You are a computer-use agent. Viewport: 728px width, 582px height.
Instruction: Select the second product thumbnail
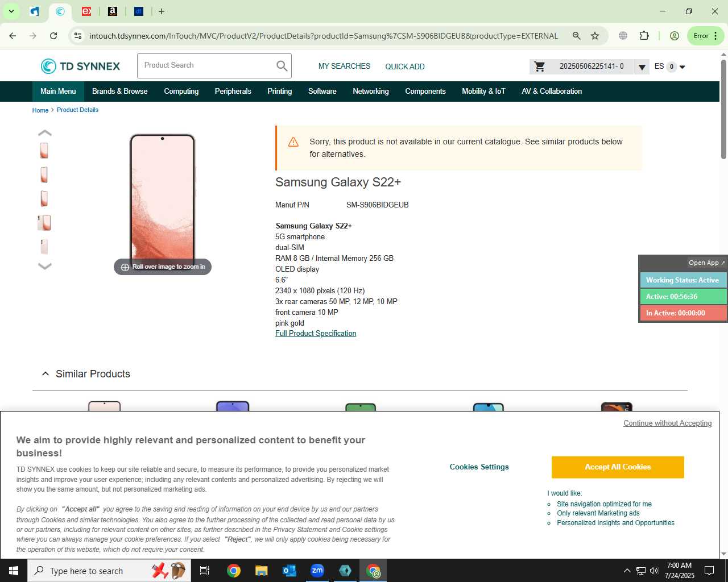tap(44, 174)
